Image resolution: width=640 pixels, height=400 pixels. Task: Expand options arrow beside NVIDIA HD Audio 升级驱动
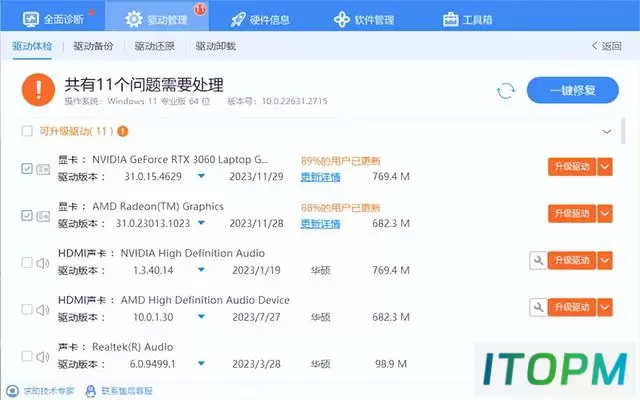tap(605, 260)
